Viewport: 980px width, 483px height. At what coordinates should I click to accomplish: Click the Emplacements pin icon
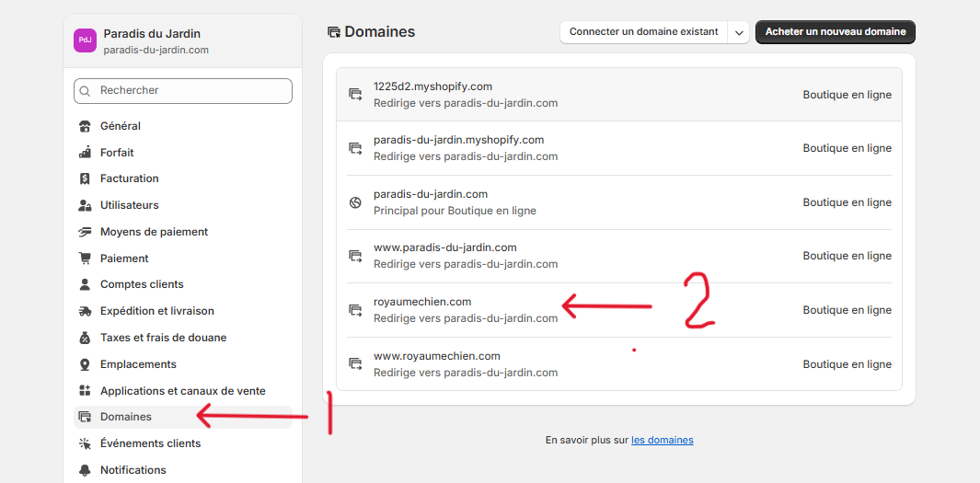coord(85,364)
